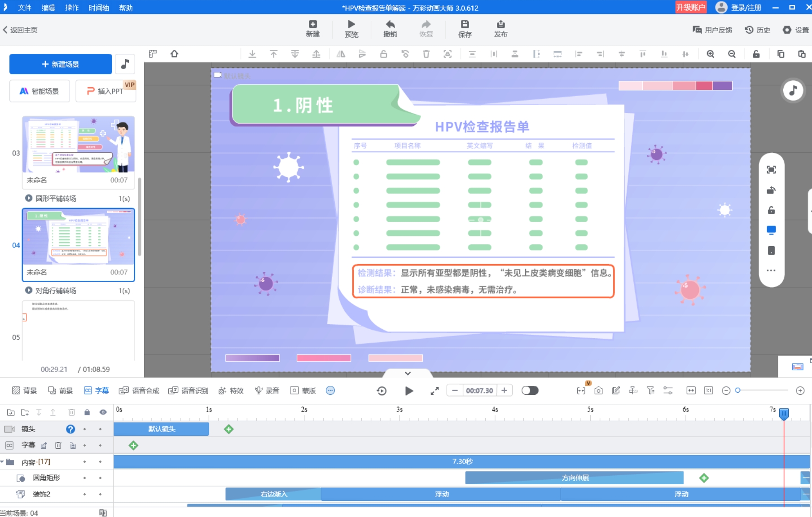
Task: Click the unlock padlock icon in the top toolbar
Action: click(756, 54)
